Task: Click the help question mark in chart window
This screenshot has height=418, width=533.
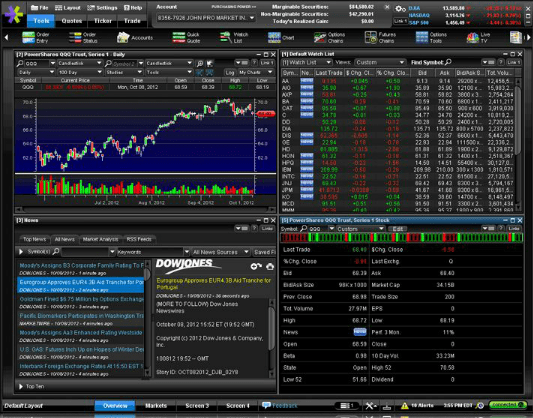Action: (254, 63)
